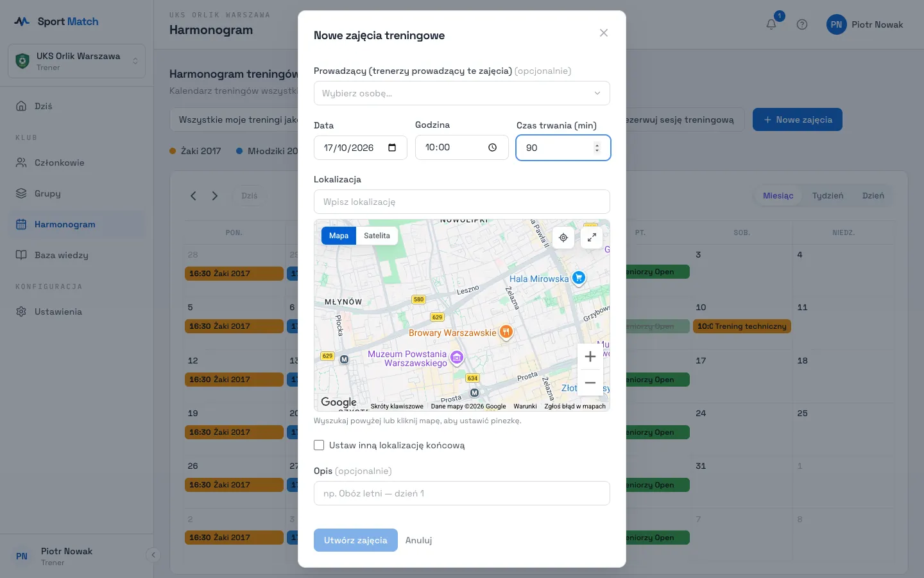This screenshot has height=578, width=924.
Task: Click the calendar icon in the Data field
Action: 392,148
